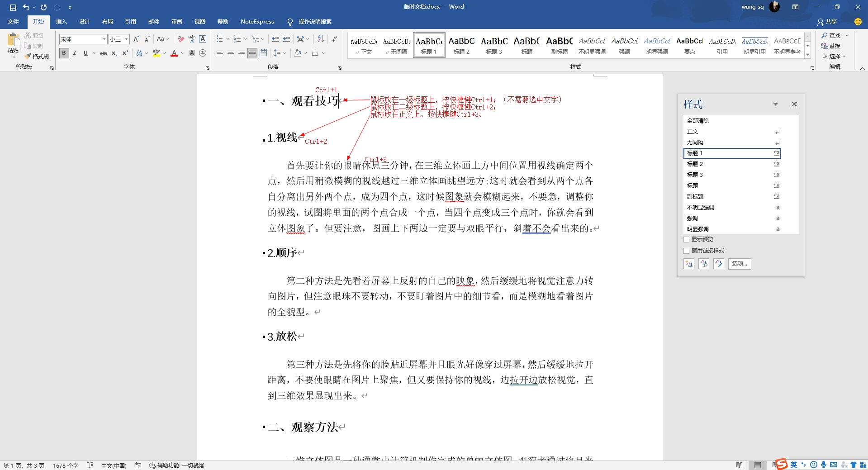868x470 pixels.
Task: Apply character shading with the gray A icon
Action: point(192,53)
